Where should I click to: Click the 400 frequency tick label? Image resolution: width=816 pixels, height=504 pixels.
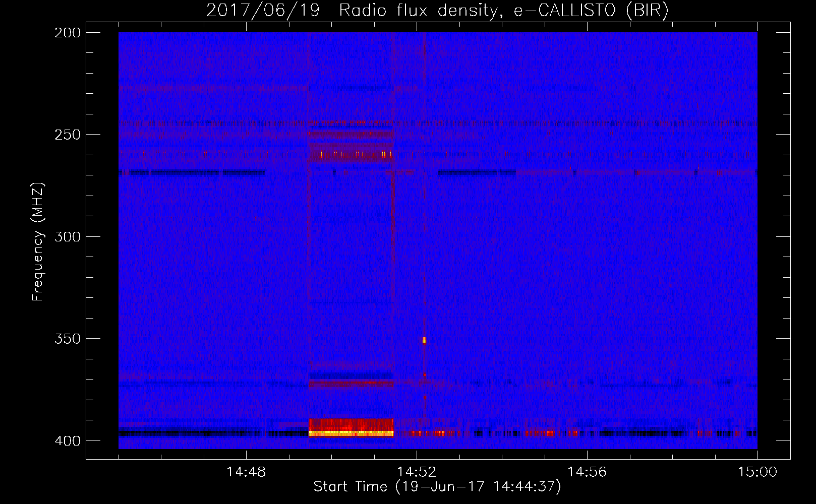coord(68,441)
